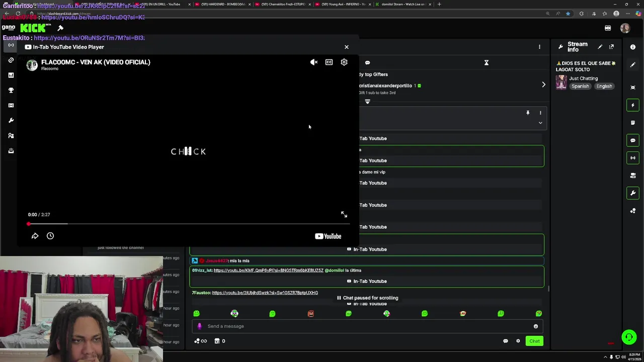
Task: Select the English language tag
Action: coord(604,86)
